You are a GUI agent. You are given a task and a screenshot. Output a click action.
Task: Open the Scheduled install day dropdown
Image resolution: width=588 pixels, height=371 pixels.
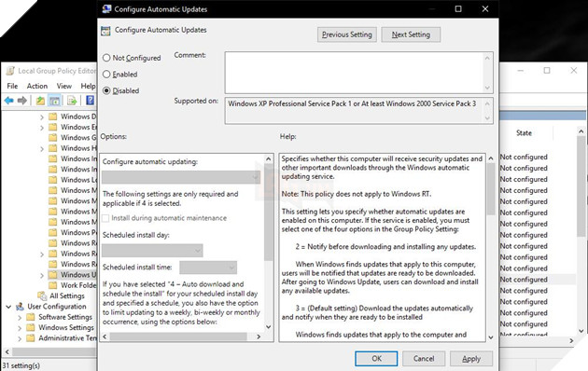click(152, 250)
